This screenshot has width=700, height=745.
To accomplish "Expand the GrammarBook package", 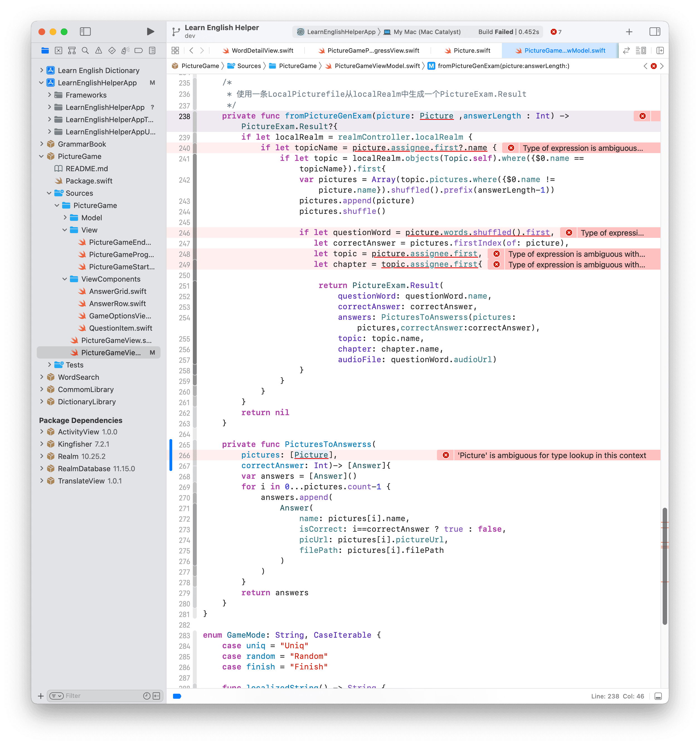I will pos(42,144).
